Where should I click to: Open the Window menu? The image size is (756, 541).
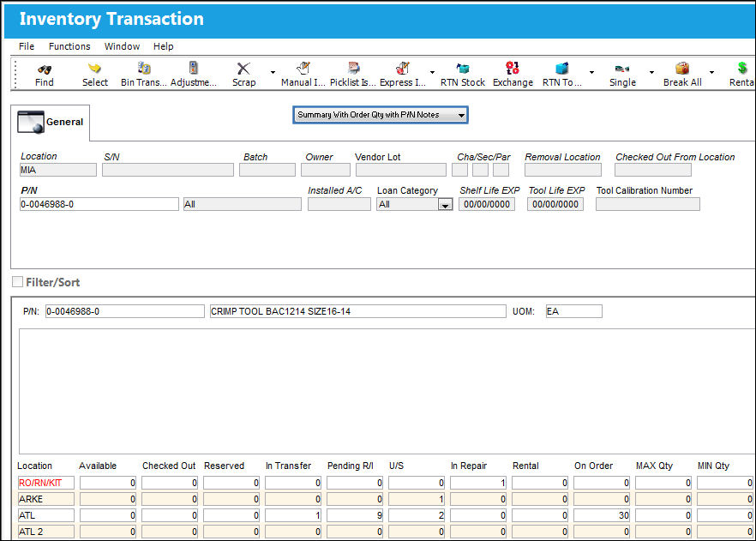click(122, 46)
